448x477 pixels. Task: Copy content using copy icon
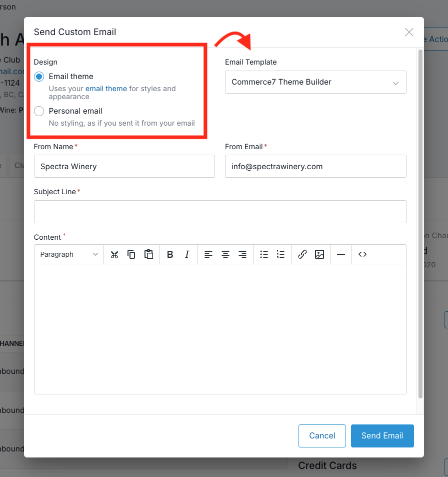point(131,254)
